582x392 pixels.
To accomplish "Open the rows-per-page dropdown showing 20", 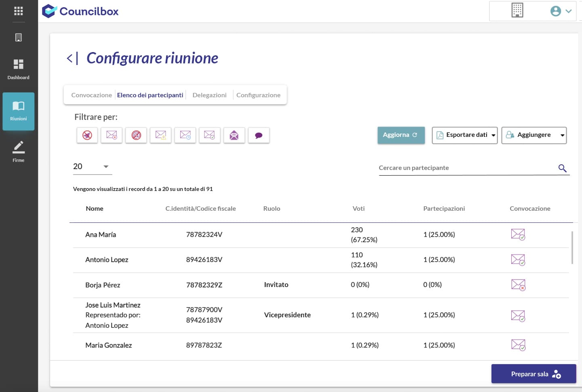I will pos(92,167).
